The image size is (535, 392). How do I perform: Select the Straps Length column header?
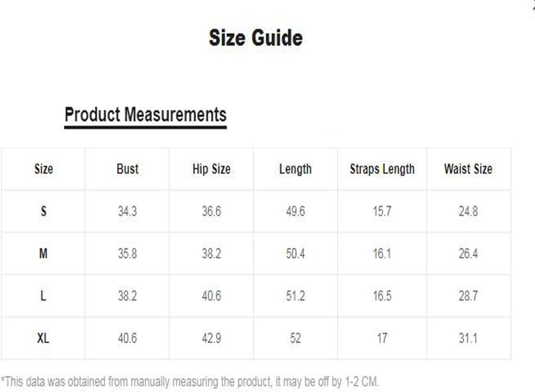point(382,169)
